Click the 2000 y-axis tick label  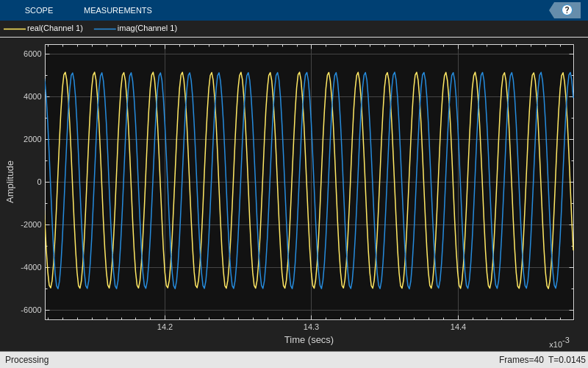pos(32,139)
